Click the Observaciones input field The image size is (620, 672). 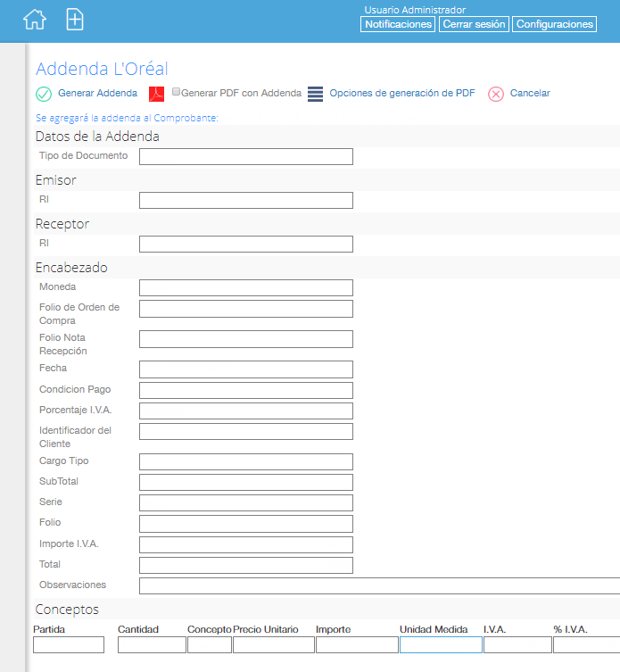[379, 586]
